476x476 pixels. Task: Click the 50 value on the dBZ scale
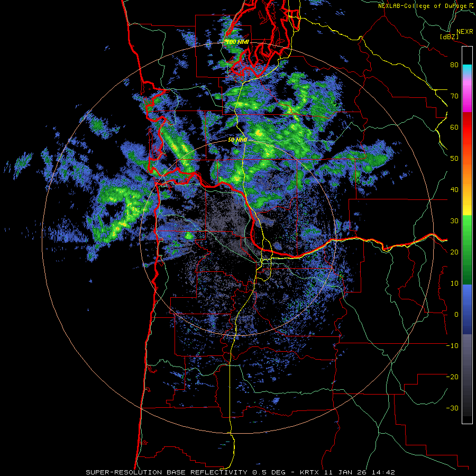point(454,159)
